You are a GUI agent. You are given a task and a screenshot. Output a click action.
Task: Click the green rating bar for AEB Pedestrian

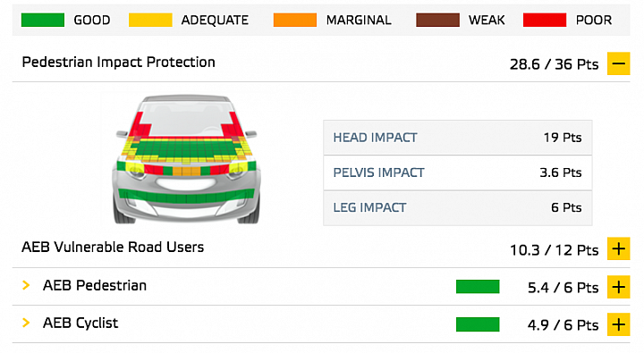point(478,287)
